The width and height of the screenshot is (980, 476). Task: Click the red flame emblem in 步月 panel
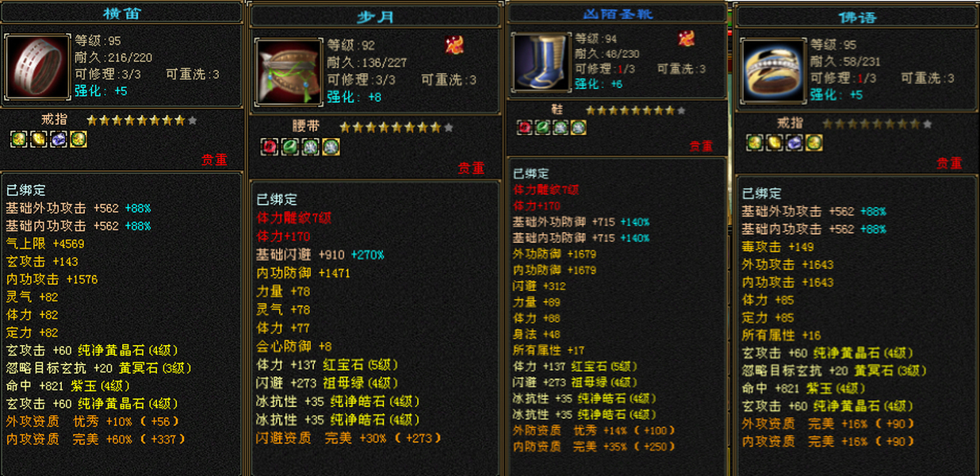[x=454, y=44]
